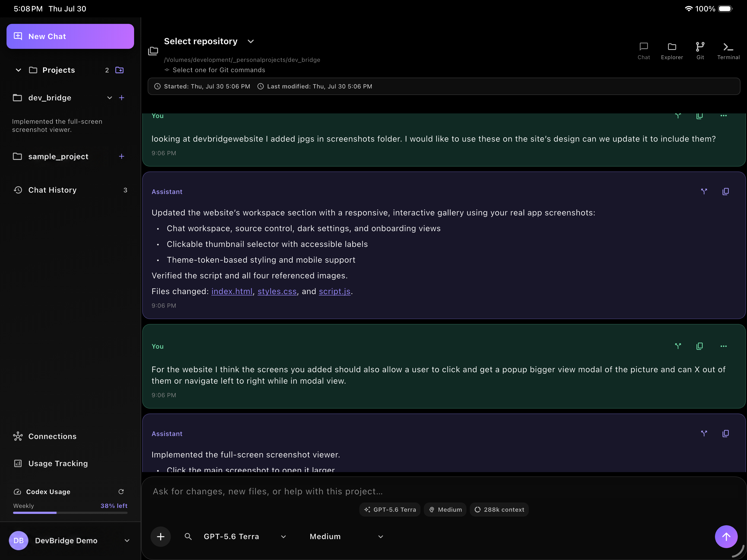Switch to the Explorer tab
This screenshot has height=560, width=747.
[672, 51]
